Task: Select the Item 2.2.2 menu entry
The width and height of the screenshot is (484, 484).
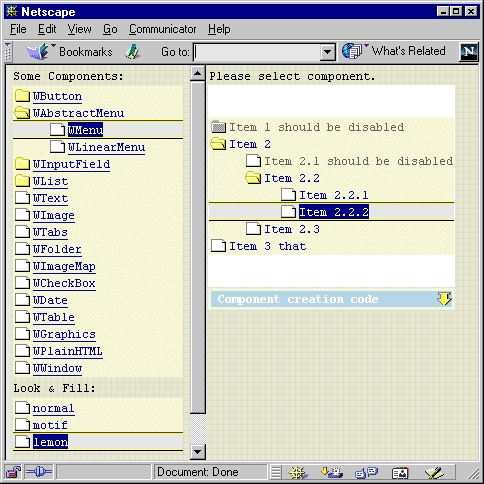Action: point(334,212)
